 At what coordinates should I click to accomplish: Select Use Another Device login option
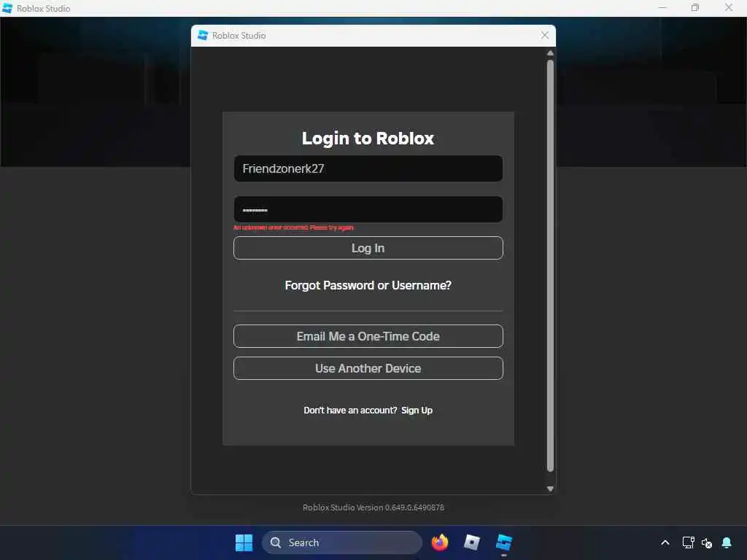tap(368, 368)
